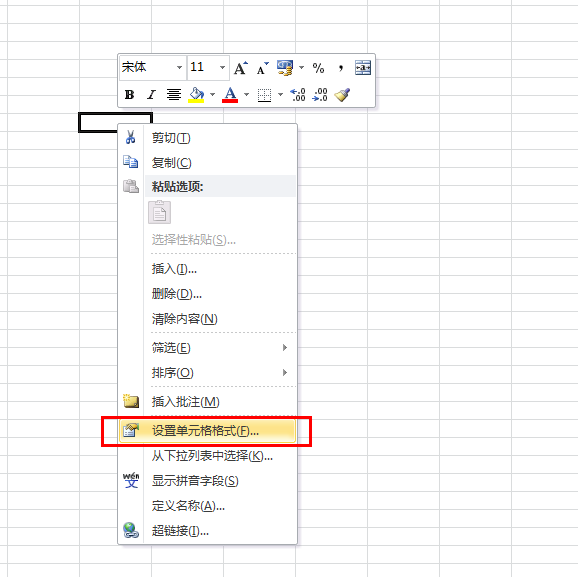Open accounting format dropdown arrow
Screen dimensions: 578x577
pos(302,67)
